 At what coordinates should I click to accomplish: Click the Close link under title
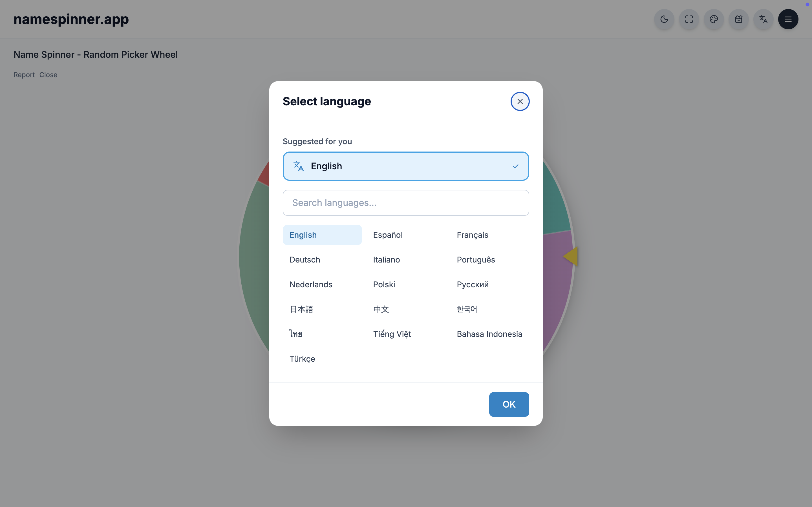(48, 75)
